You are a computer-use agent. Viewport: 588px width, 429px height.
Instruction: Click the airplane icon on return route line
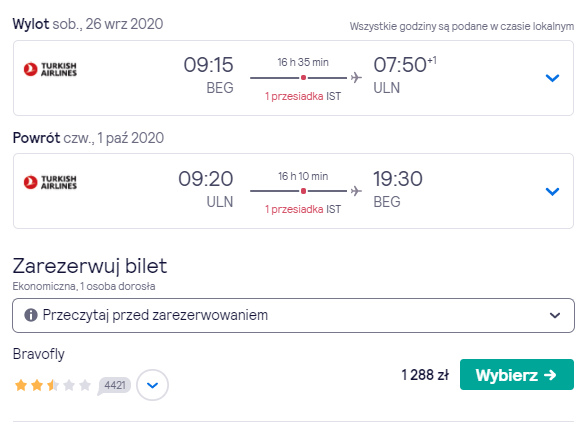[x=356, y=191]
